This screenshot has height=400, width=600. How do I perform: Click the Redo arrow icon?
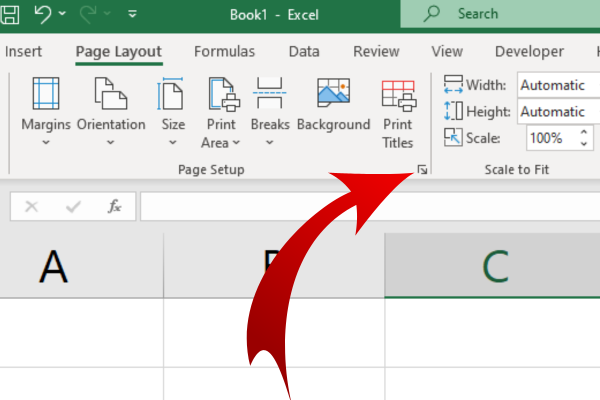click(x=88, y=15)
